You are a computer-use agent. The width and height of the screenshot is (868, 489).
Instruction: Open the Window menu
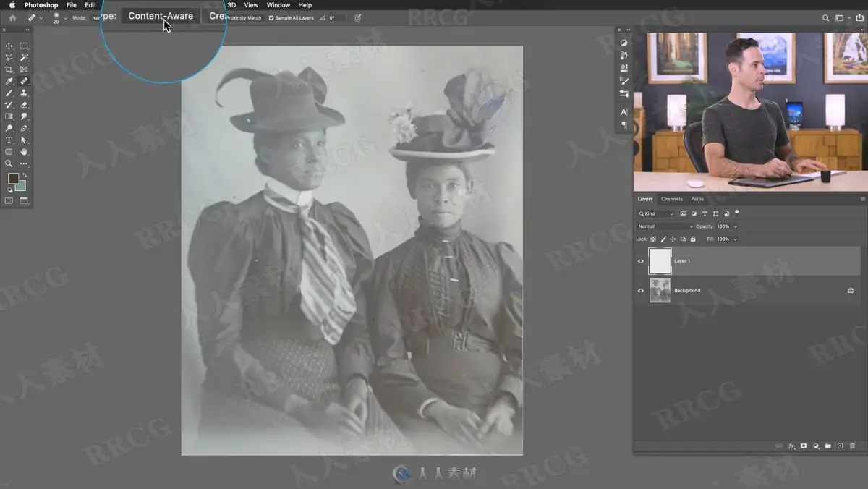tap(278, 5)
